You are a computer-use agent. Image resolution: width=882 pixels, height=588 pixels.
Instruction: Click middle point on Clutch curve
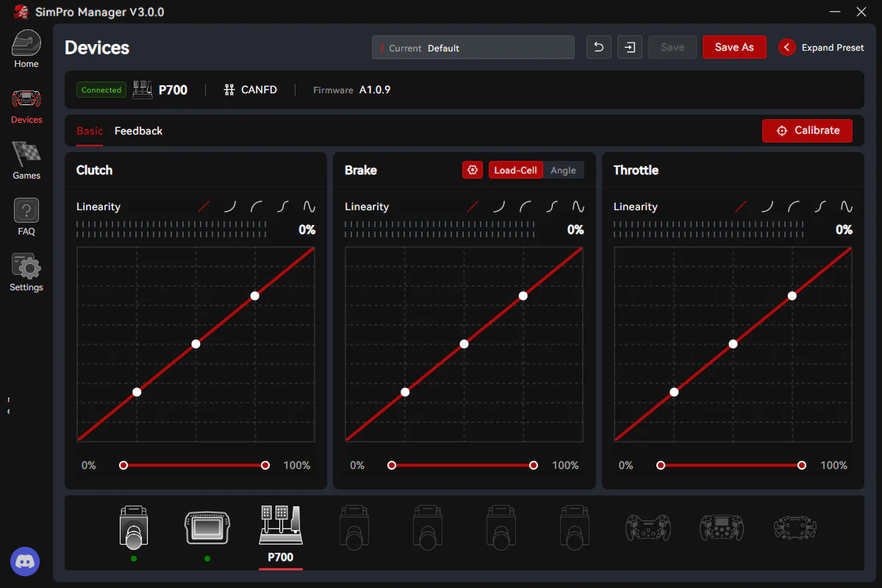(x=196, y=344)
